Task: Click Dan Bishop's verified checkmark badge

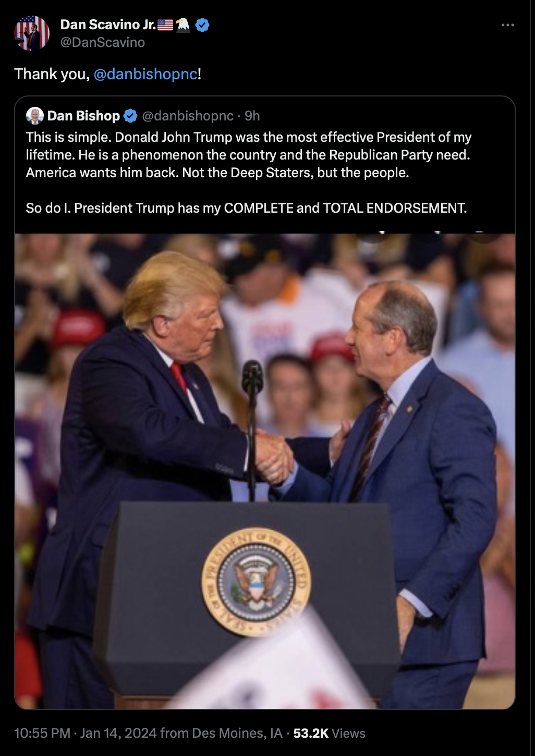Action: tap(130, 116)
